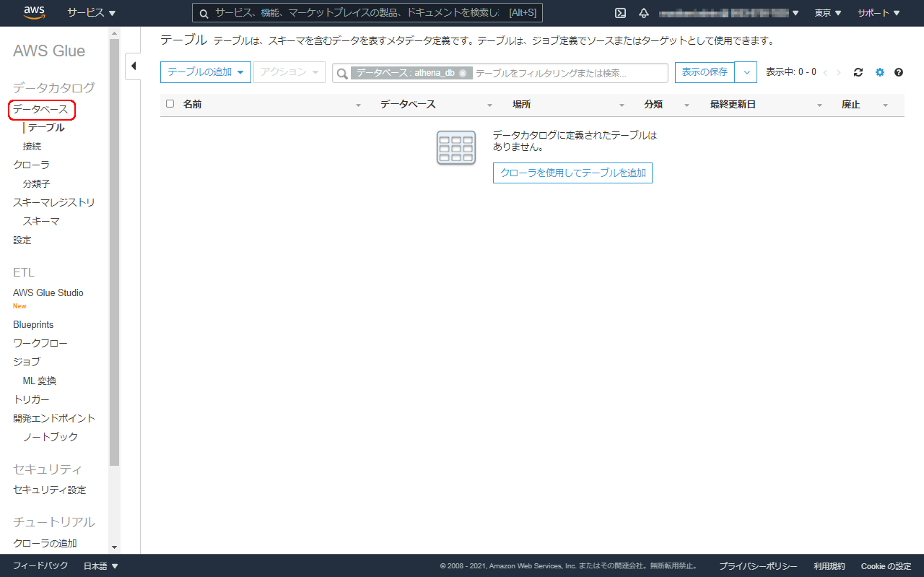Open the CloudShell terminal icon
The height and width of the screenshot is (577, 924).
[620, 13]
